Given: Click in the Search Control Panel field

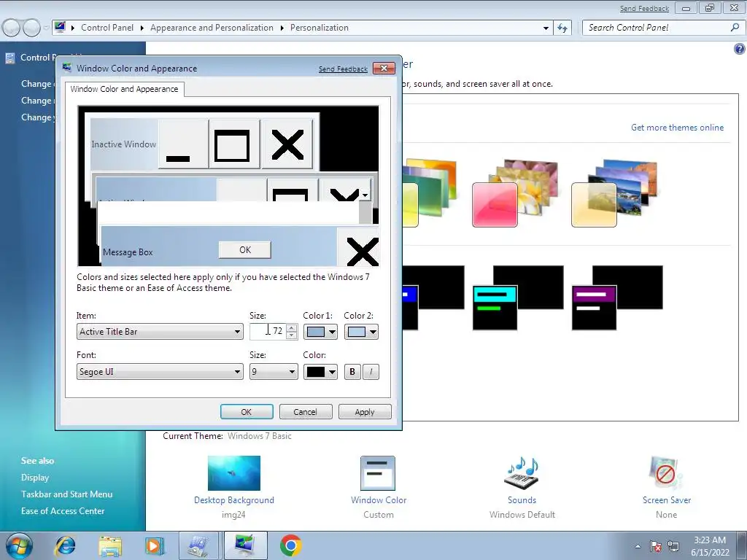Looking at the screenshot, I should point(657,28).
